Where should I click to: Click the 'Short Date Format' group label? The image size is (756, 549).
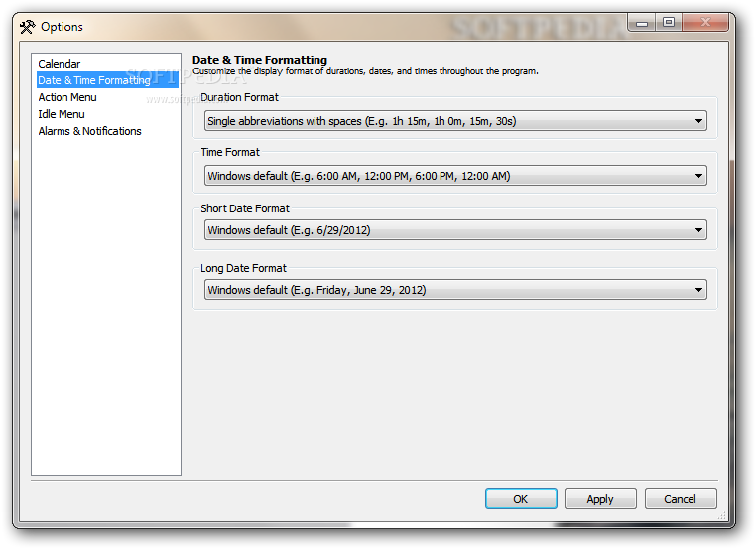245,208
